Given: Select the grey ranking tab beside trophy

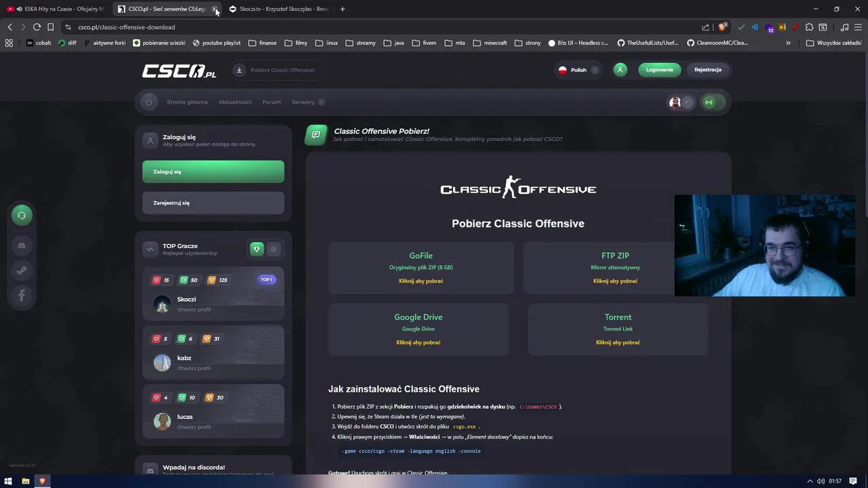Looking at the screenshot, I should pos(273,249).
